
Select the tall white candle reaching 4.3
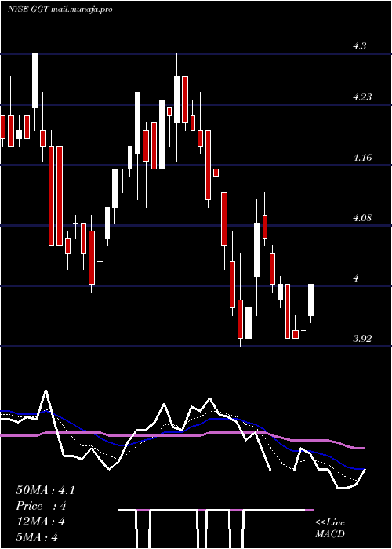click(34, 81)
